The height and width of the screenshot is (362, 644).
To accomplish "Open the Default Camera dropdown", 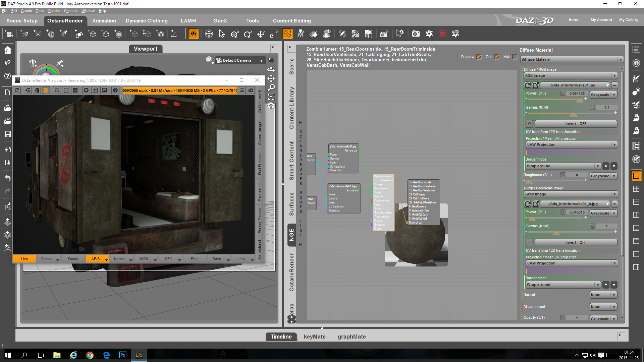I will point(261,60).
